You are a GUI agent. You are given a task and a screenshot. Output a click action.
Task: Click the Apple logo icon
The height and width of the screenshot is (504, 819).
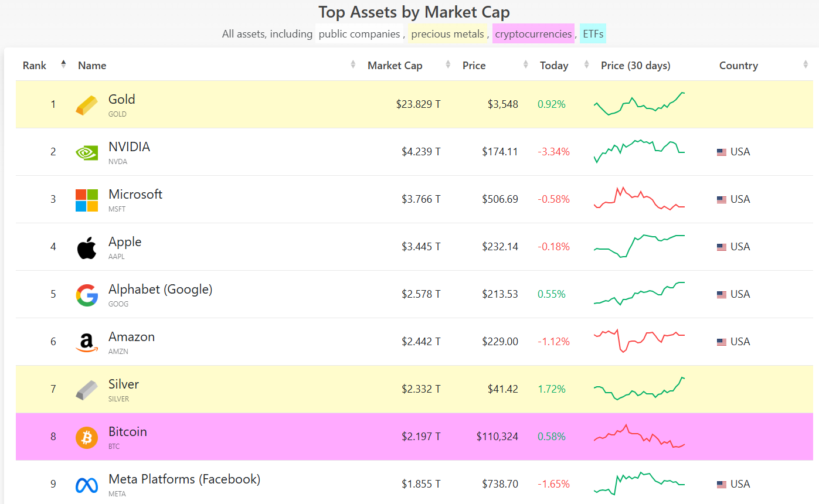click(87, 247)
